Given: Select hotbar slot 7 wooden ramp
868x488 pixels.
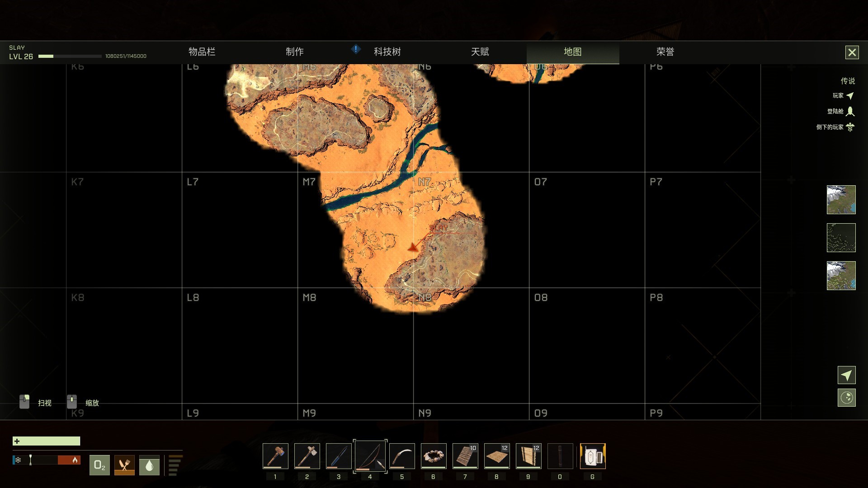Looking at the screenshot, I should (x=465, y=456).
